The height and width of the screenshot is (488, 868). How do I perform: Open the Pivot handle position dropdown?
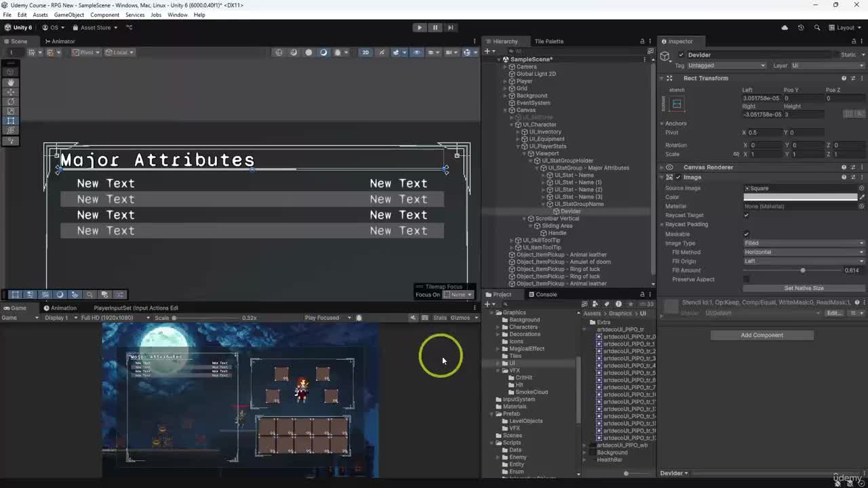(x=86, y=52)
